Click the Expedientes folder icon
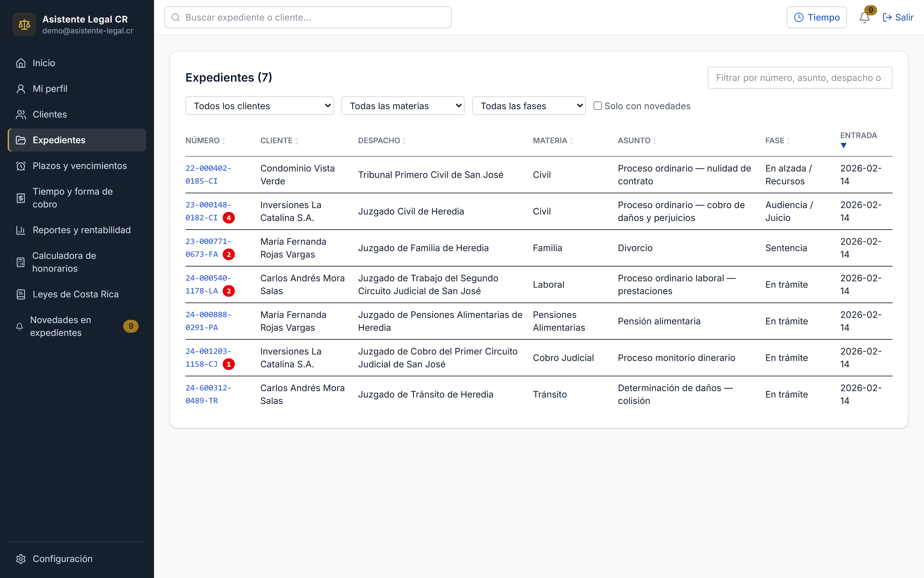The image size is (924, 578). 21,140
